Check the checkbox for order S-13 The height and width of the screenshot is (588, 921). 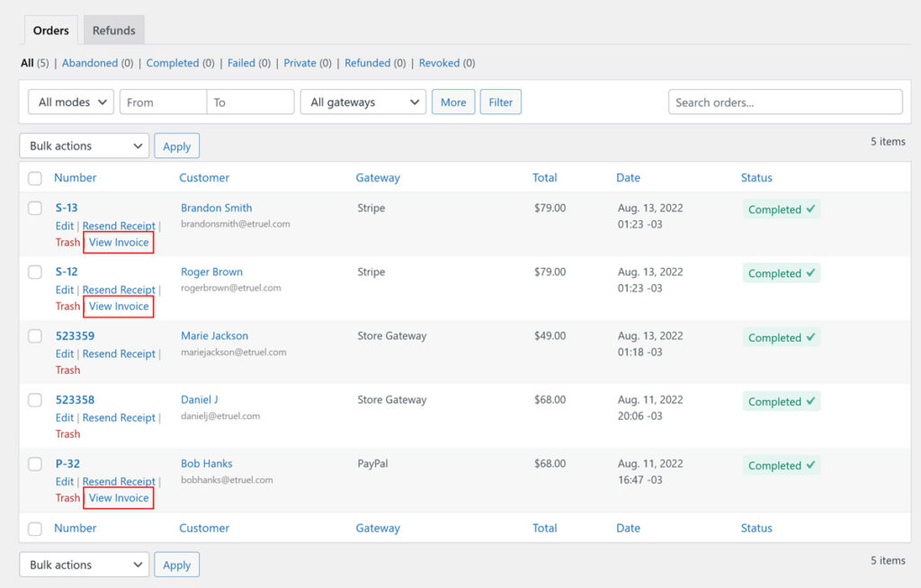(35, 208)
